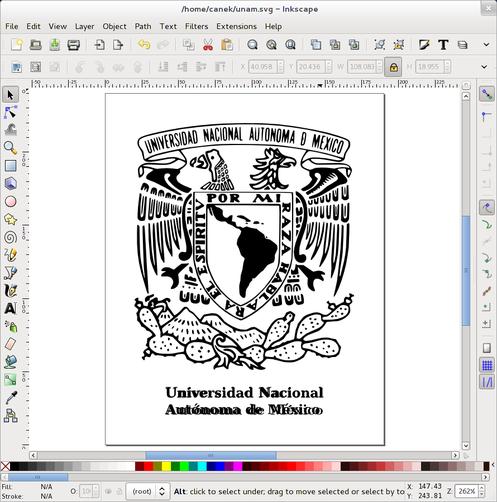Viewport: 497px width, 502px height.
Task: Toggle current layer lock in status bar
Action: 119,491
